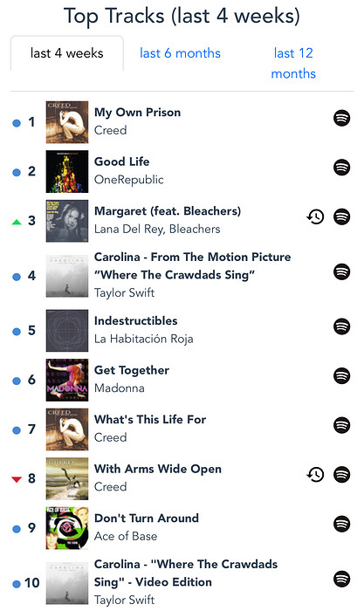Screen dimensions: 364x611
Task: Click the red down arrow at rank 8
Action: (17, 479)
